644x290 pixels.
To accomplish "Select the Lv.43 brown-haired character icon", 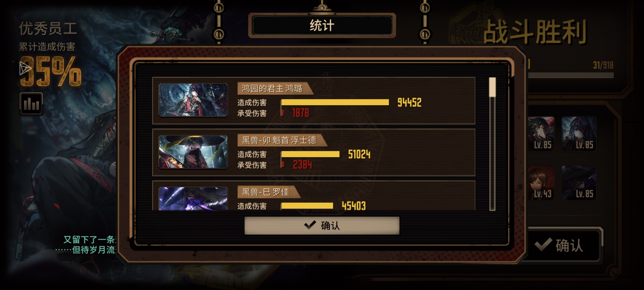I will [541, 183].
